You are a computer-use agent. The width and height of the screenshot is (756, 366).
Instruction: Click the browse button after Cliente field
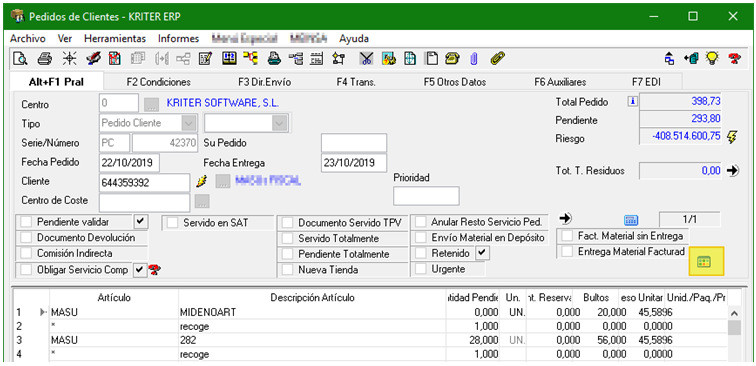coord(222,181)
